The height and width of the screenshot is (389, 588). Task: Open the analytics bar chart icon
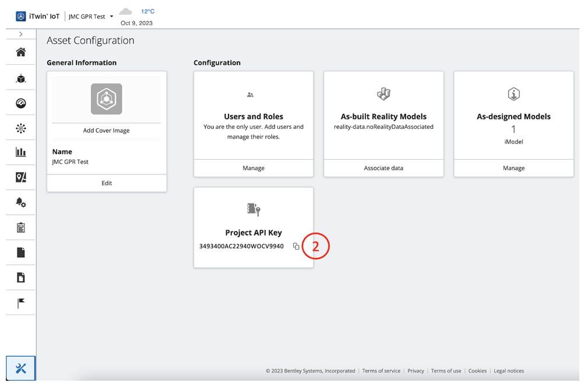(x=20, y=152)
